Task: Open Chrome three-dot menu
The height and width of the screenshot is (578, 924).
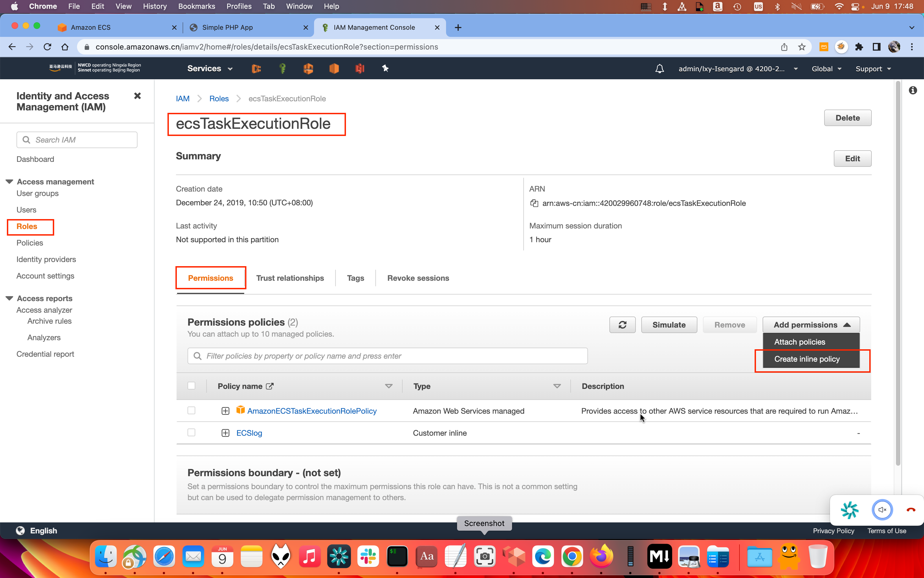Action: (912, 47)
